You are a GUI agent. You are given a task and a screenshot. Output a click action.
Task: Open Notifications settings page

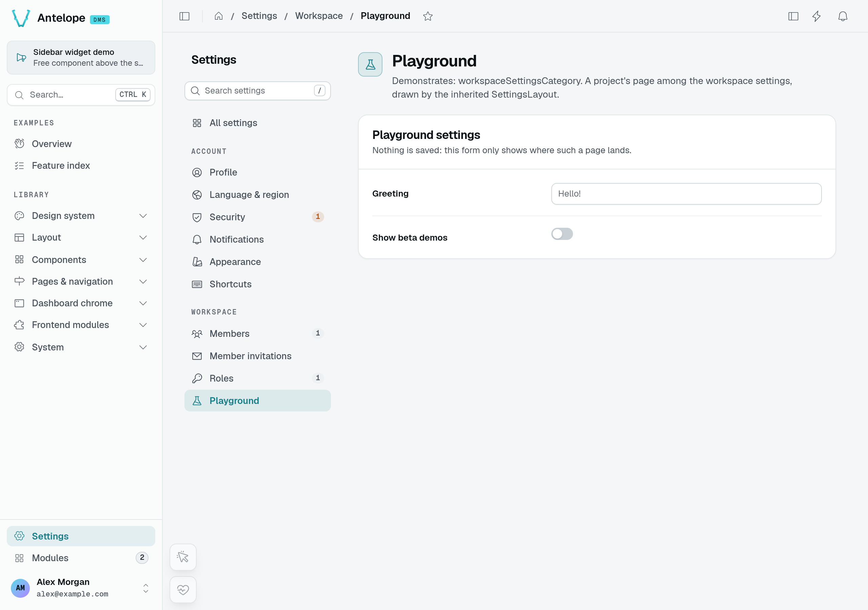(x=257, y=239)
